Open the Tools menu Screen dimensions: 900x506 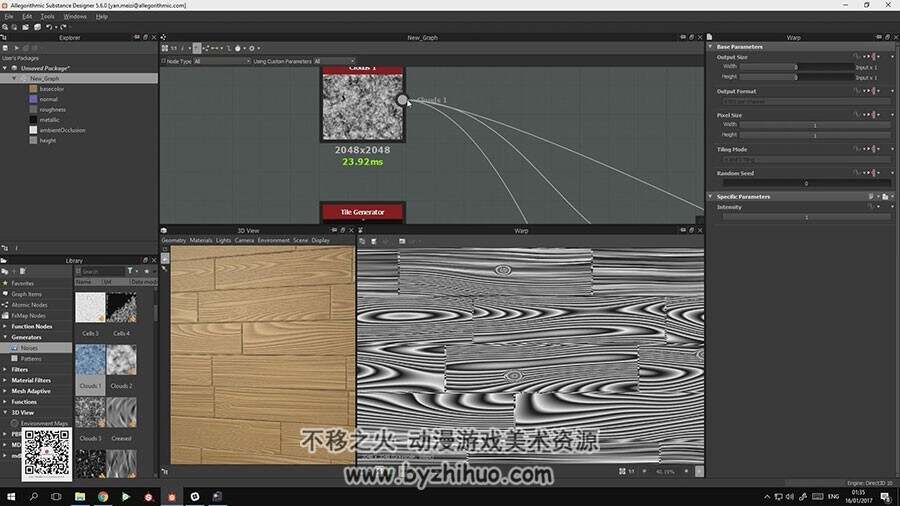(48, 17)
